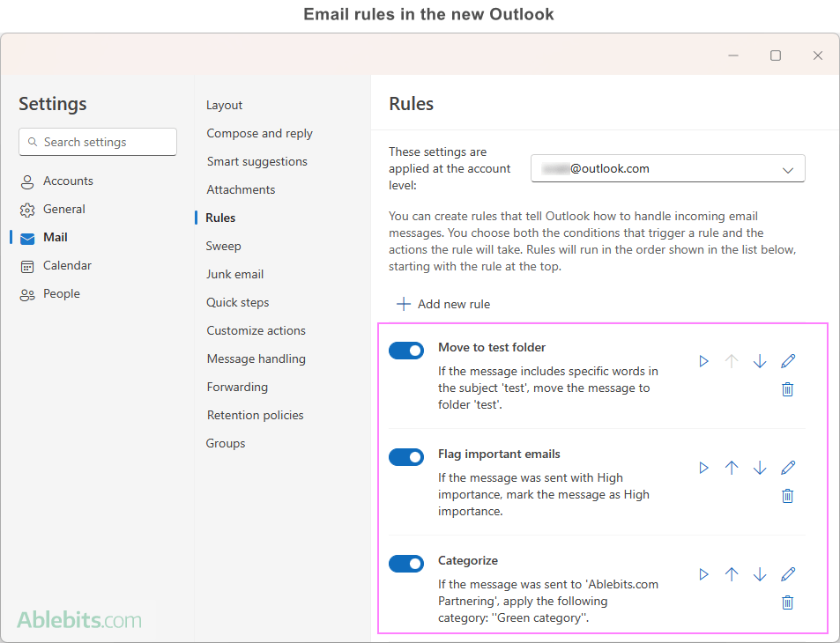Screen dimensions: 840x643
Task: Click Add new rule
Action: 443,304
